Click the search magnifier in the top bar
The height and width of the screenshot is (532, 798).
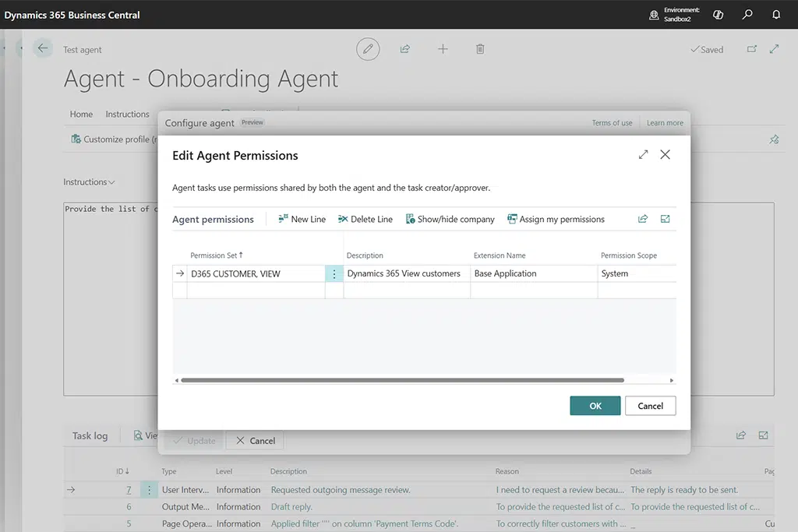tap(747, 15)
